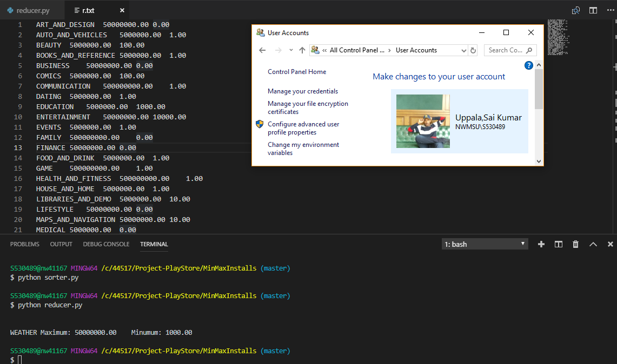The image size is (617, 364).
Task: Open Control Panel help question mark
Action: pos(528,65)
